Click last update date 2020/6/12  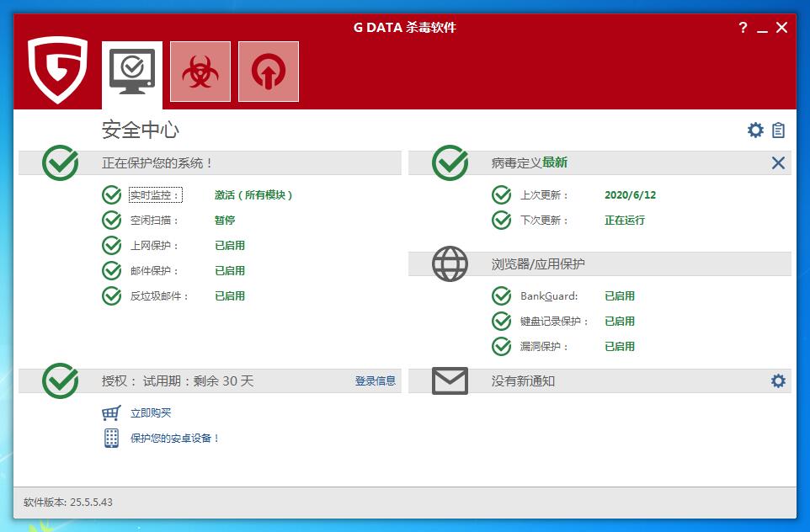pyautogui.click(x=630, y=195)
